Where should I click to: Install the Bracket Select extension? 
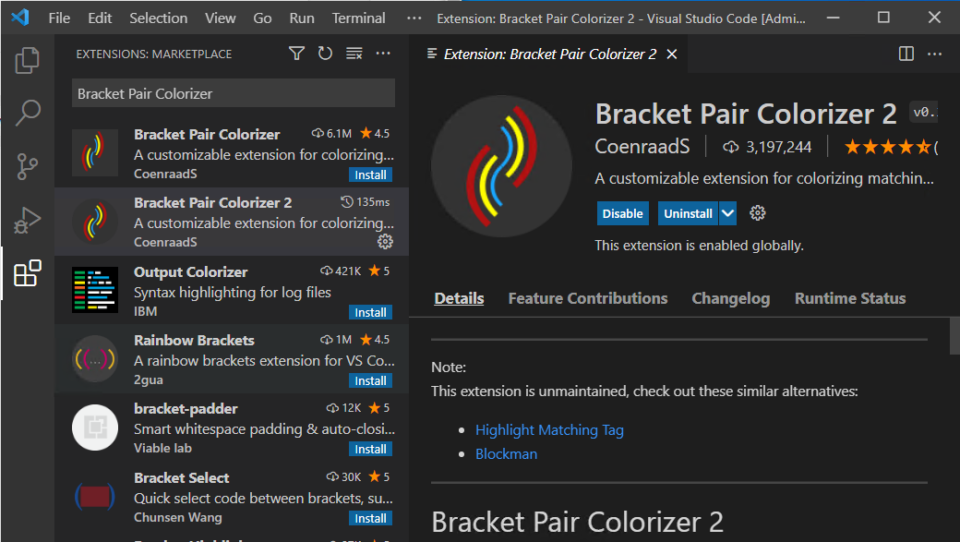[370, 518]
